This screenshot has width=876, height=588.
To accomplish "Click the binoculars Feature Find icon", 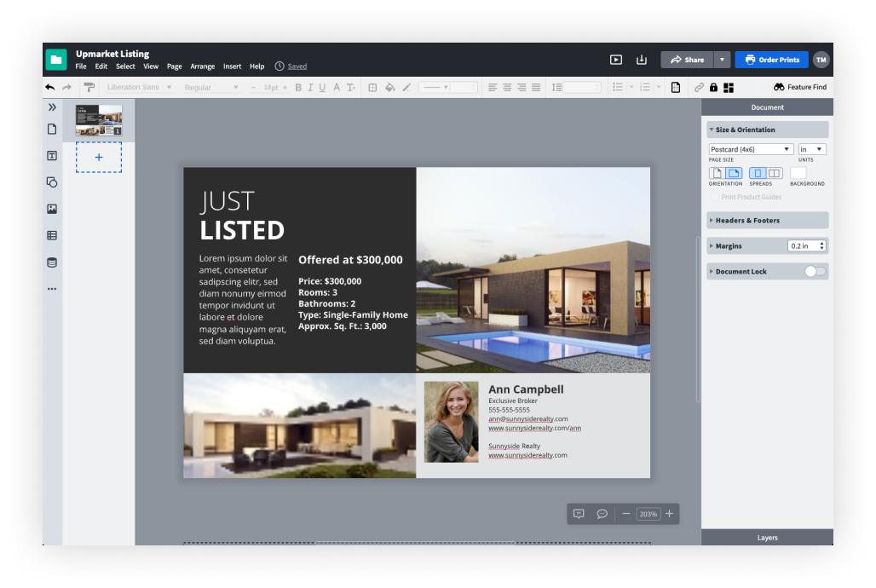I will tap(779, 87).
